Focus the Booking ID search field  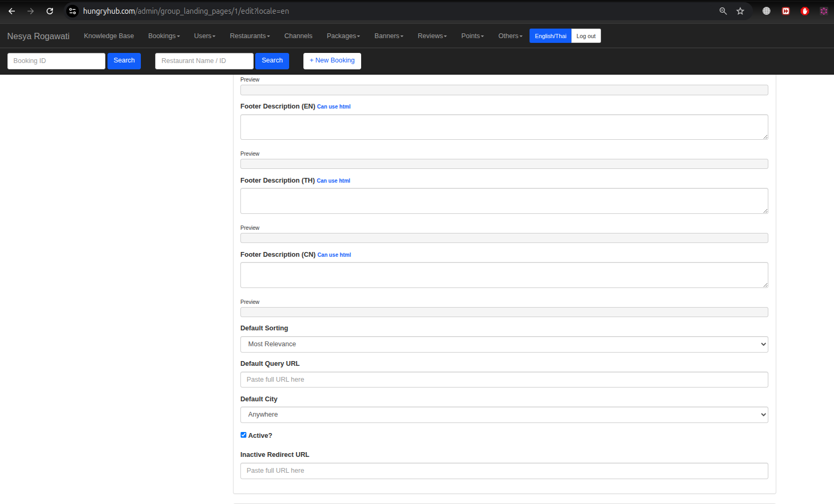(56, 61)
